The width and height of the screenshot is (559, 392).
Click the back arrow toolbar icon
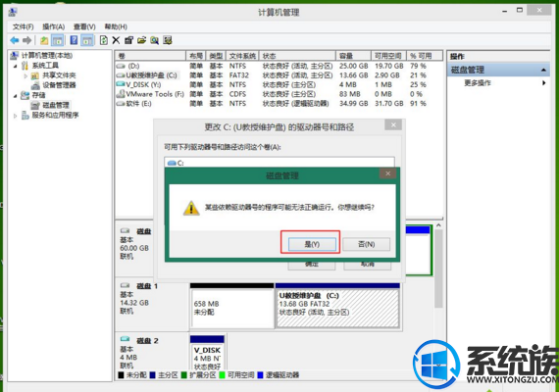click(14, 40)
